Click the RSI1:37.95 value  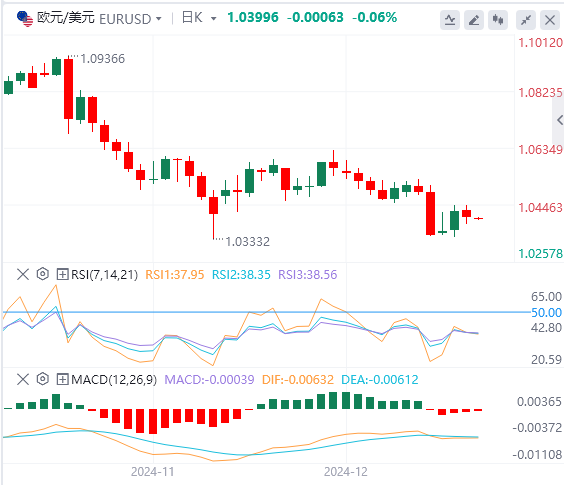[x=174, y=275]
